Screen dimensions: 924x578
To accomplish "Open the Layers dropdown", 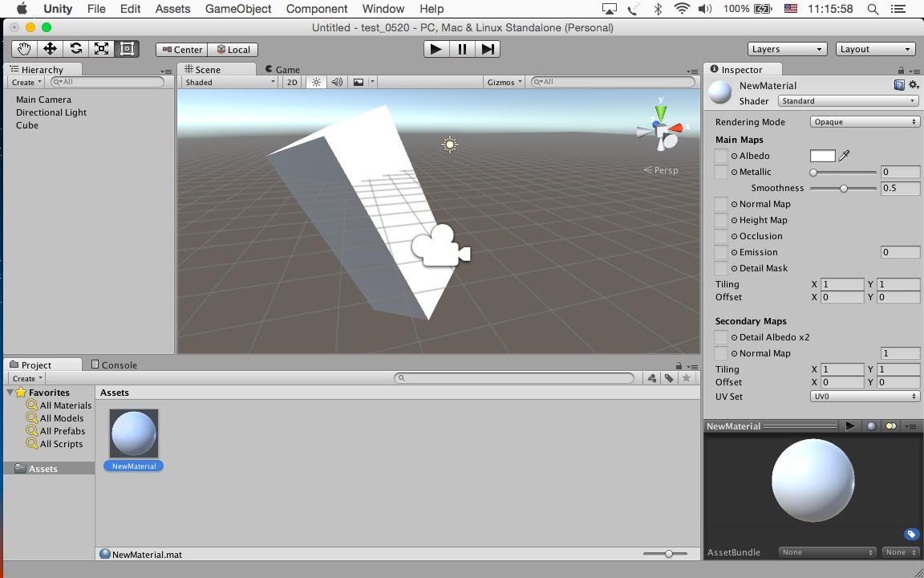I will (x=787, y=49).
